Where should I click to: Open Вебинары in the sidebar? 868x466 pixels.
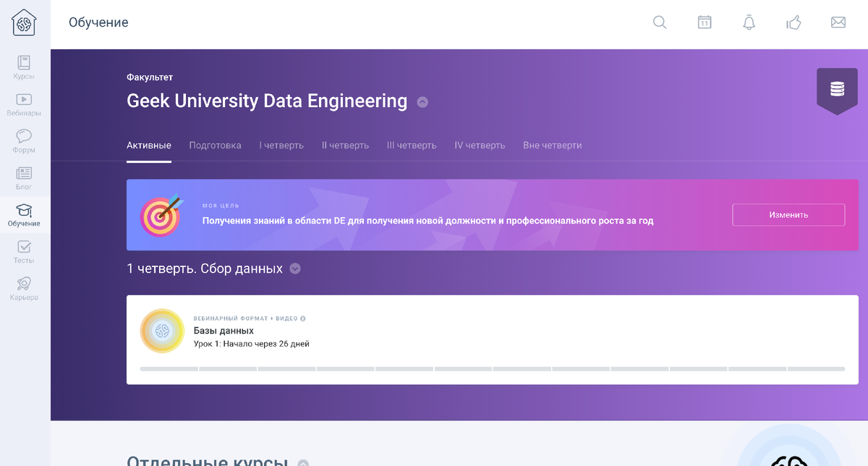pos(24,105)
